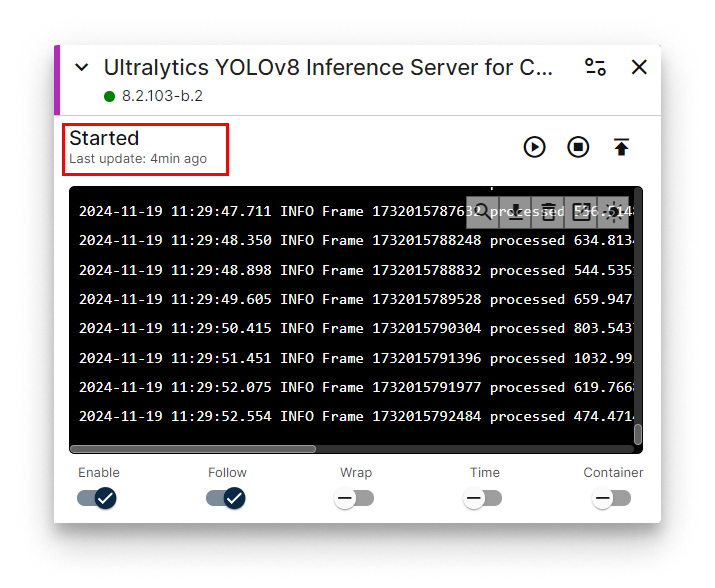Click version text 8.2.103-b.2
Viewport: 715px width, 588px height.
point(162,96)
